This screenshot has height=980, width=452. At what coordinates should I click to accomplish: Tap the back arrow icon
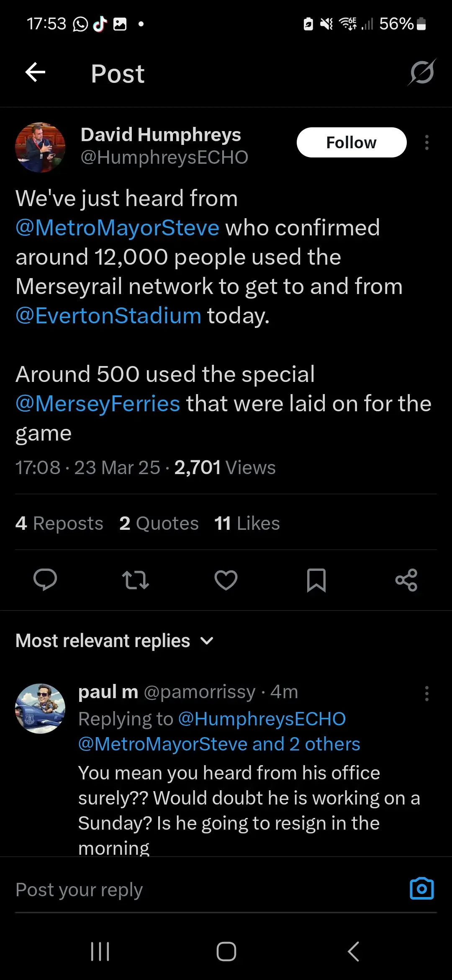[36, 73]
